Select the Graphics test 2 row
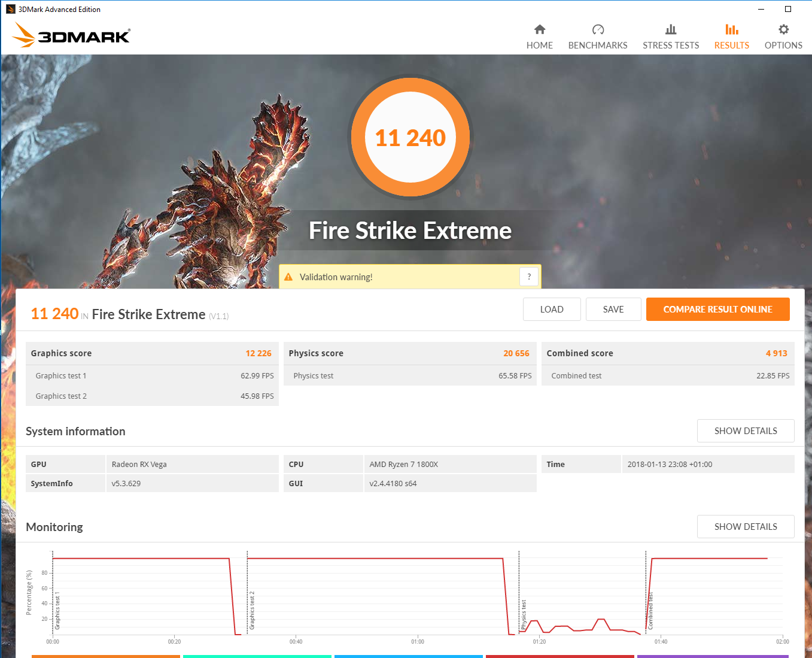812x658 pixels. coord(152,396)
